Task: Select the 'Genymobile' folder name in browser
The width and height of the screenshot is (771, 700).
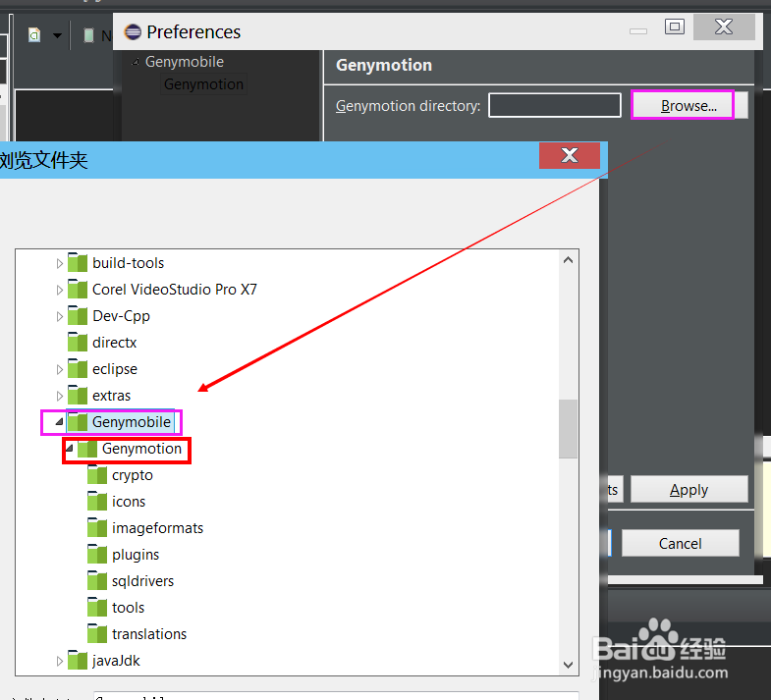Action: tap(132, 422)
